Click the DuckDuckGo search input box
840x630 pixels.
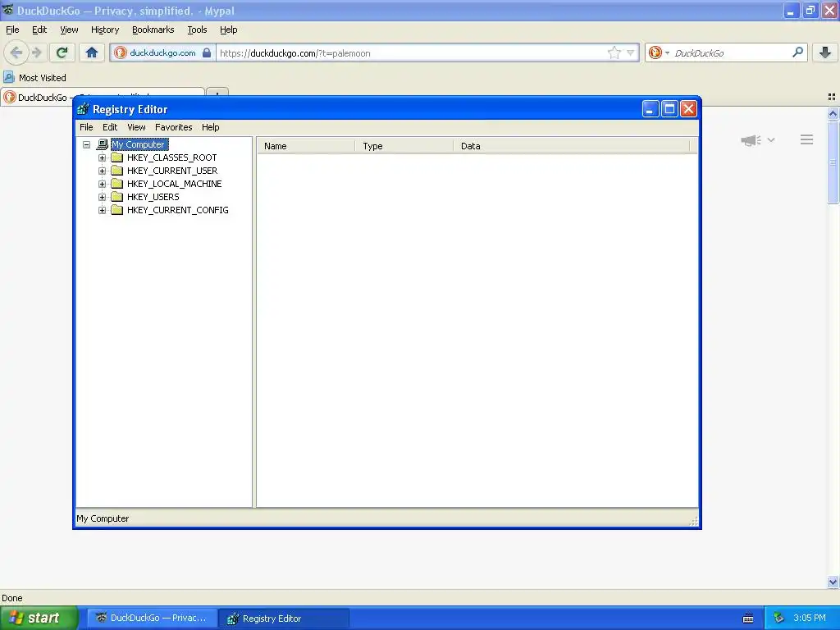point(731,52)
